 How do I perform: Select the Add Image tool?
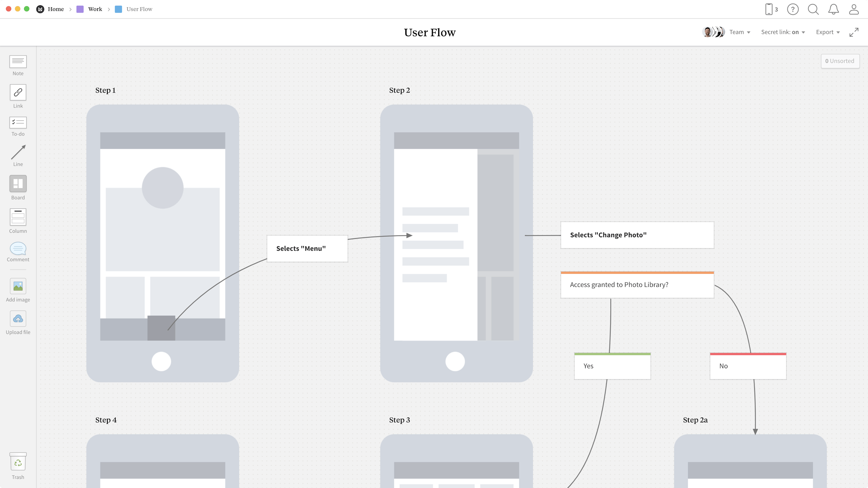coord(18,286)
